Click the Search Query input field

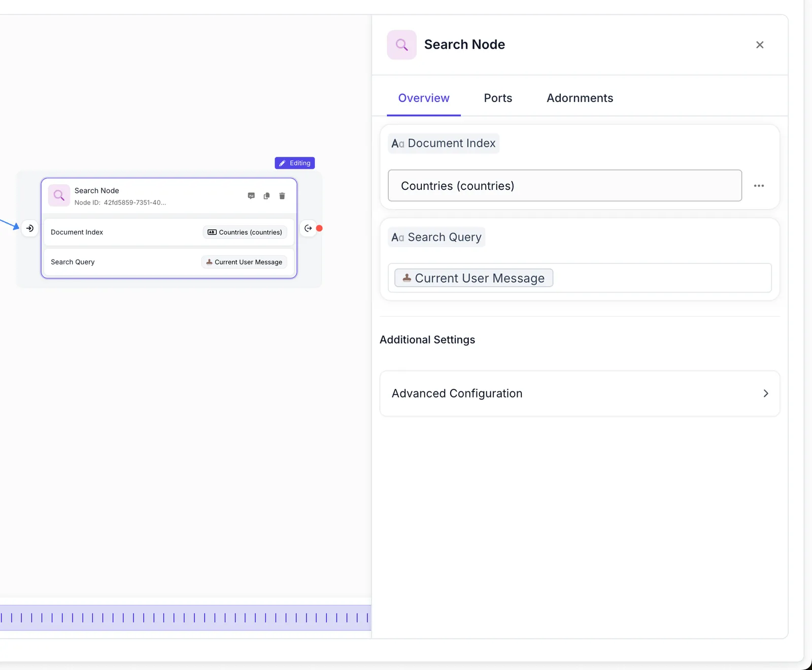pyautogui.click(x=580, y=278)
